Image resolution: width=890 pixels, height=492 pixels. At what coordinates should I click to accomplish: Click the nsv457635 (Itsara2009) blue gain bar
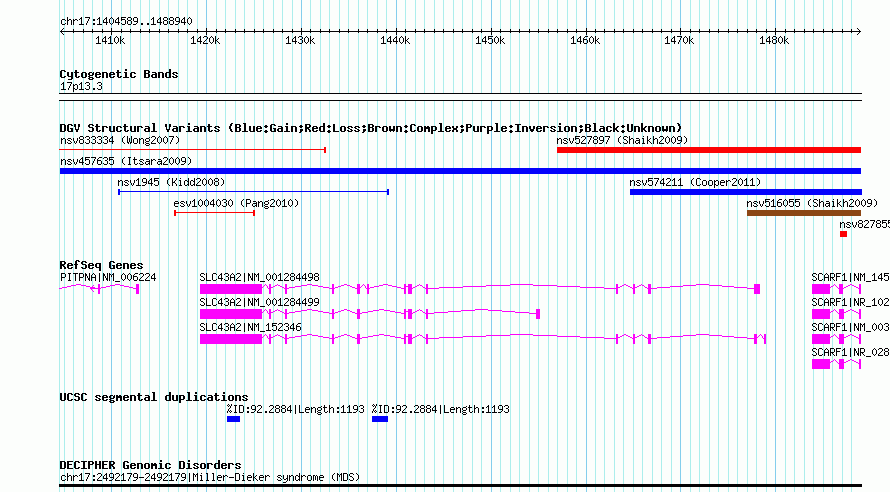click(x=460, y=171)
